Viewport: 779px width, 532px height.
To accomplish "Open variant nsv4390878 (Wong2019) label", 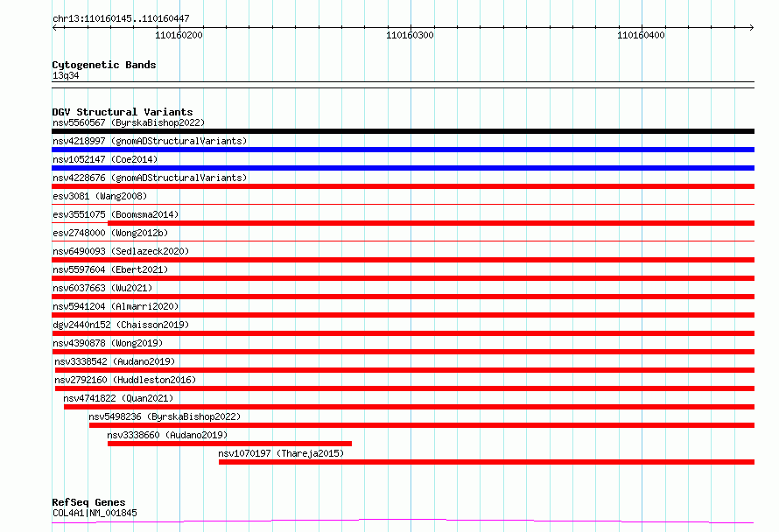I will (x=108, y=343).
